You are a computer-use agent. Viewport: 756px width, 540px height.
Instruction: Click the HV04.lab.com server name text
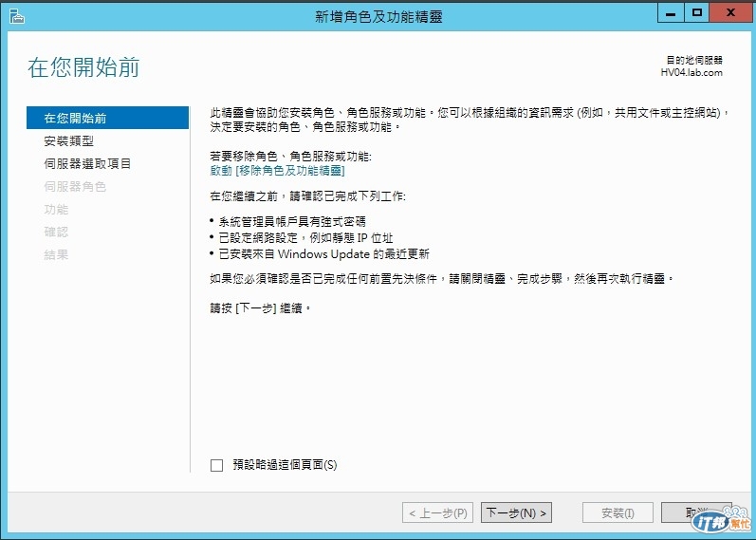(691, 73)
